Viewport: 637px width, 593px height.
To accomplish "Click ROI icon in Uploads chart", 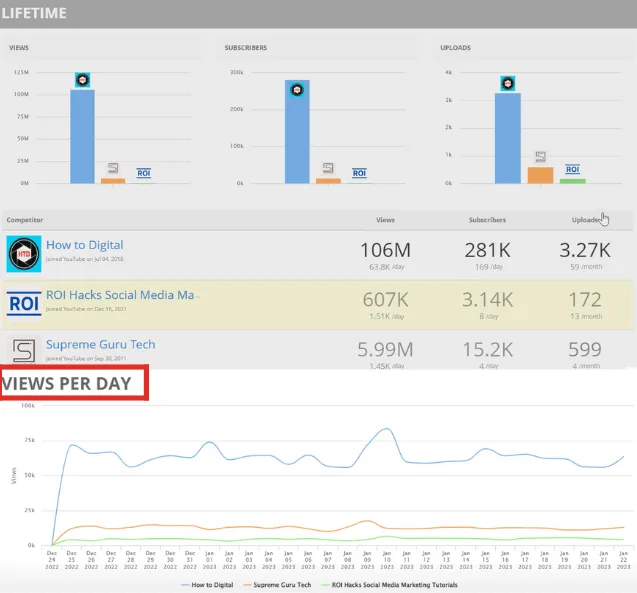I will tap(572, 169).
